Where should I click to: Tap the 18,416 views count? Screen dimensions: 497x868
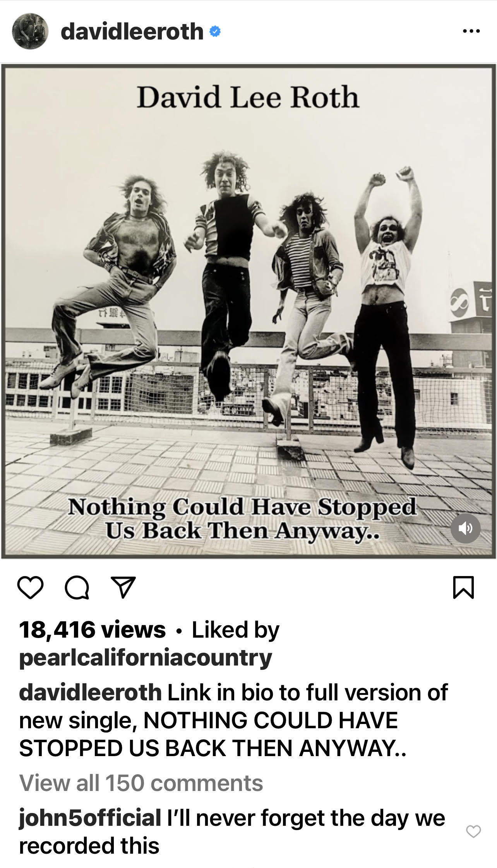pos(92,630)
